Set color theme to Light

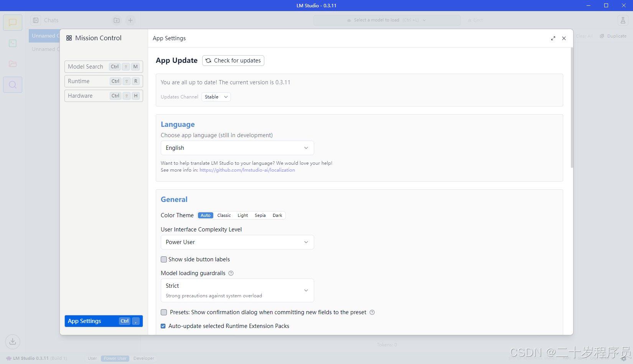243,215
